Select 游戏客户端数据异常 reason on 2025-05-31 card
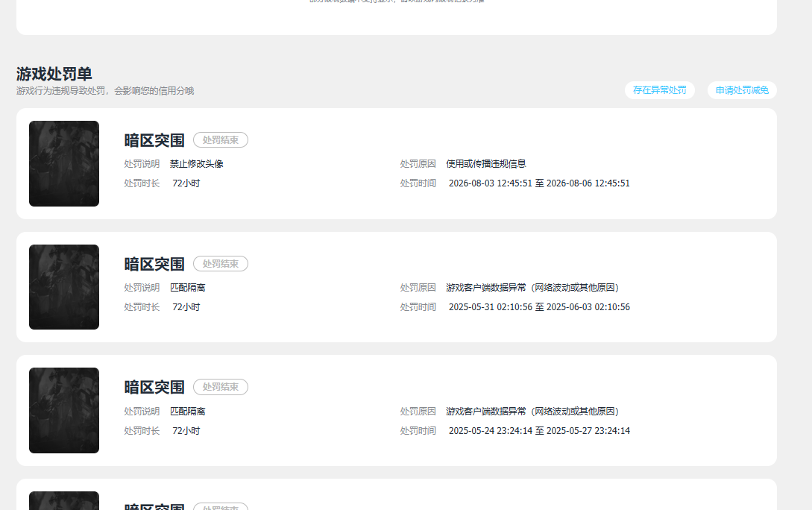The height and width of the screenshot is (510, 812). click(532, 287)
